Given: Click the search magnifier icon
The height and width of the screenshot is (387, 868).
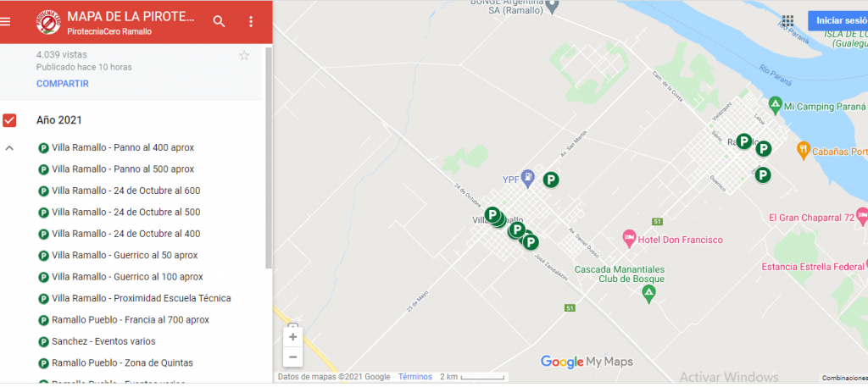Looking at the screenshot, I should point(220,21).
